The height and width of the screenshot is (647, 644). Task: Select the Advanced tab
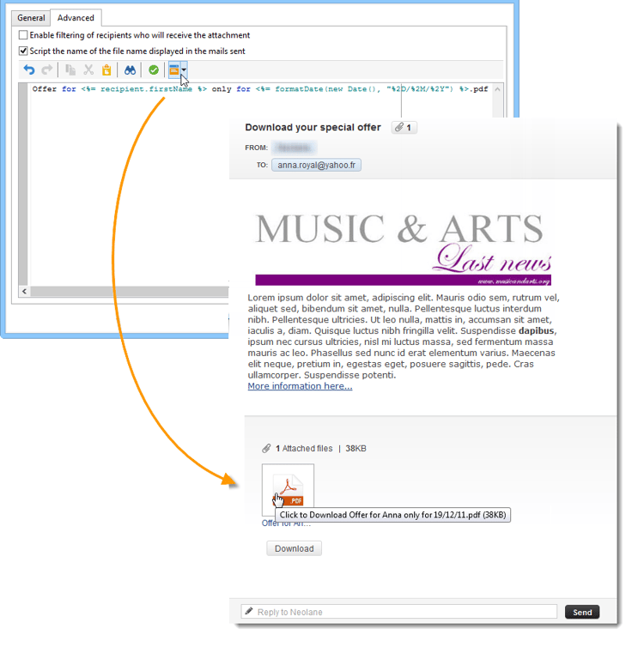coord(76,18)
